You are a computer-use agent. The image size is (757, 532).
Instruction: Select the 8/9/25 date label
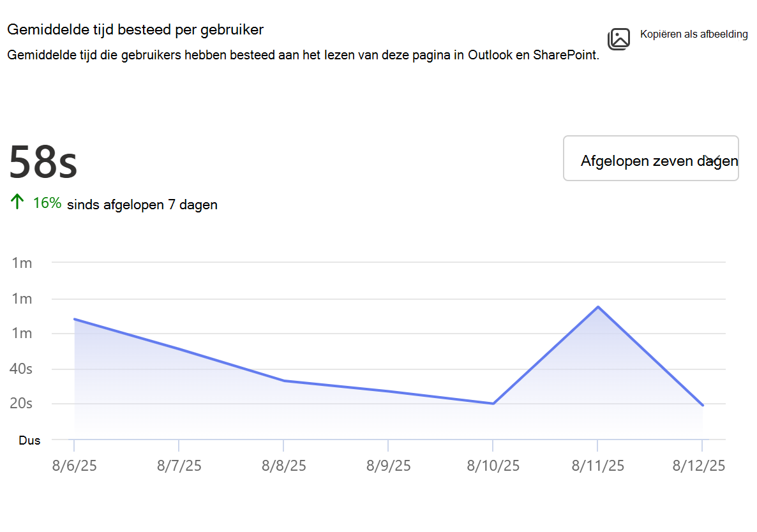[x=389, y=466]
